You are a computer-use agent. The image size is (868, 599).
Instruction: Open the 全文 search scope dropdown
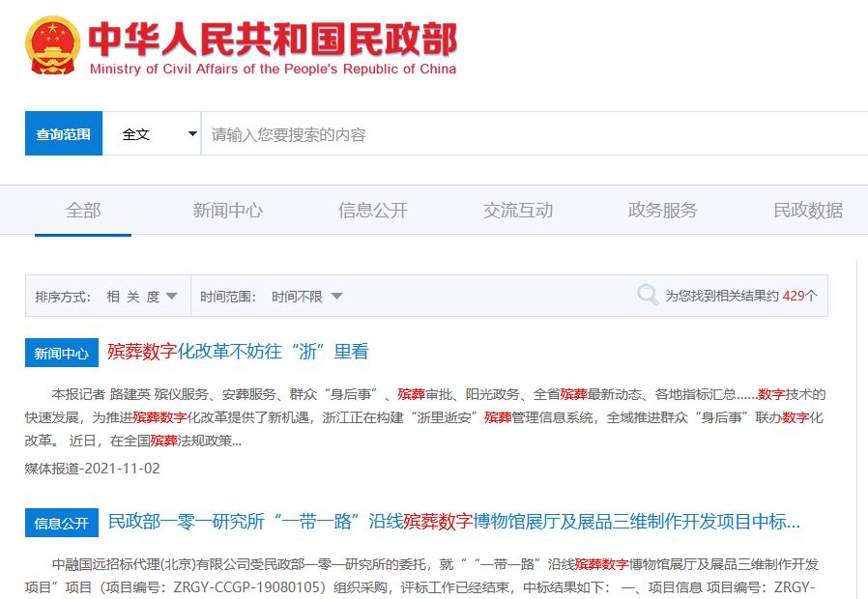[x=152, y=133]
